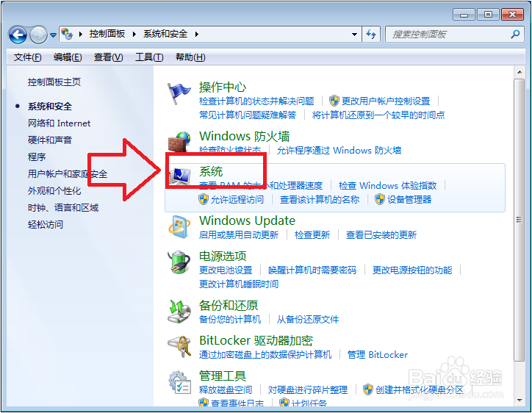532x413 pixels.
Task: Click the vertical scrollbar up arrow
Action: 519,72
